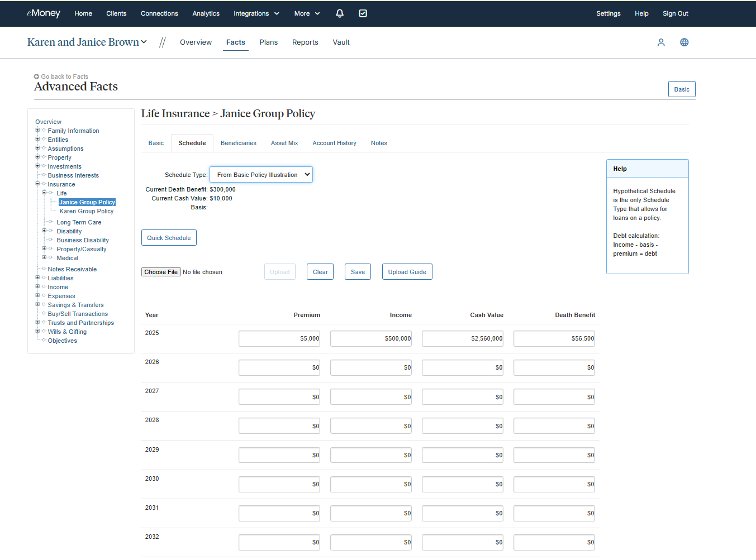Image resolution: width=756 pixels, height=560 pixels.
Task: Click the Go back to Facts arrow
Action: (x=36, y=76)
